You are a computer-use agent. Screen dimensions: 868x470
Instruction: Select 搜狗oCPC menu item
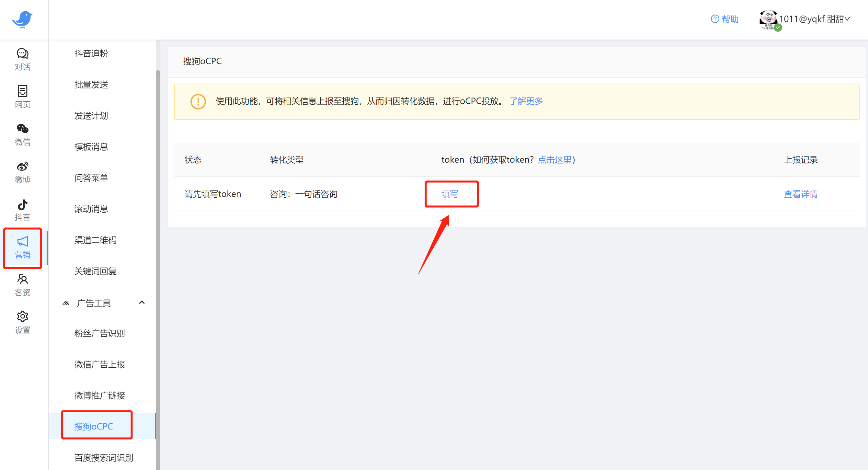(94, 426)
